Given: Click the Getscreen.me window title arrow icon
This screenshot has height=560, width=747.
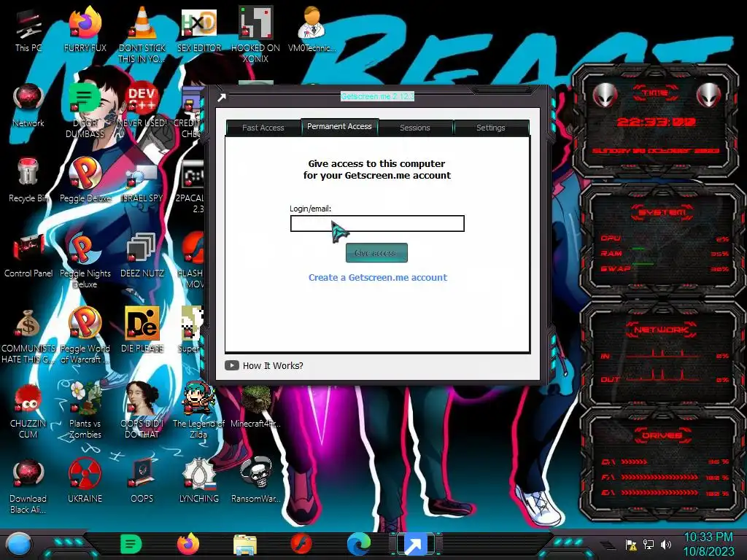Looking at the screenshot, I should pos(222,98).
